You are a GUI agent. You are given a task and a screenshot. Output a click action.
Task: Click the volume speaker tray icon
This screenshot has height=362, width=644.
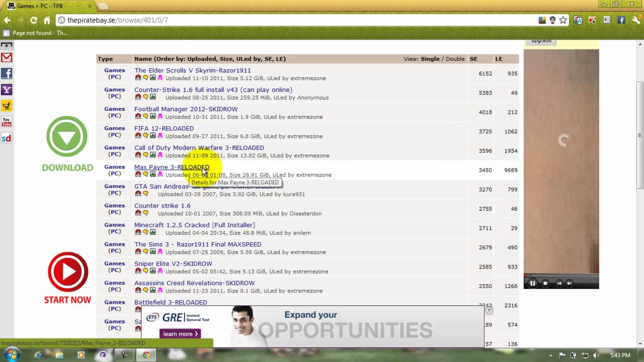pos(596,355)
